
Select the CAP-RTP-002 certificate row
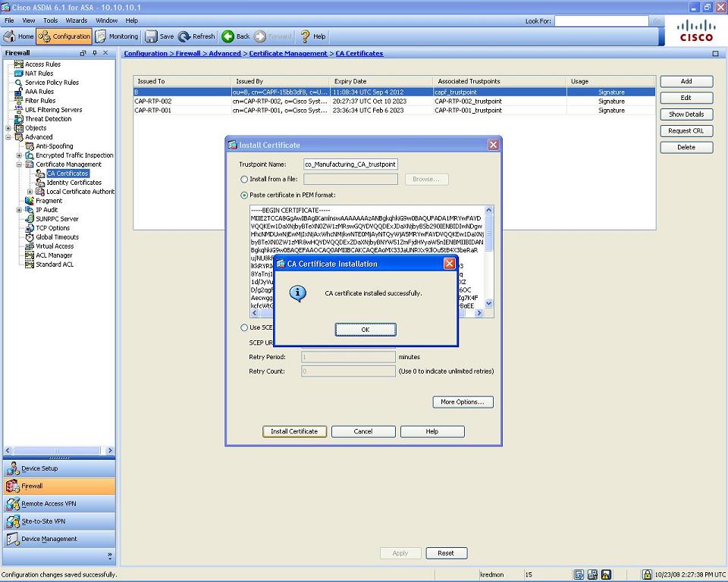(394, 102)
